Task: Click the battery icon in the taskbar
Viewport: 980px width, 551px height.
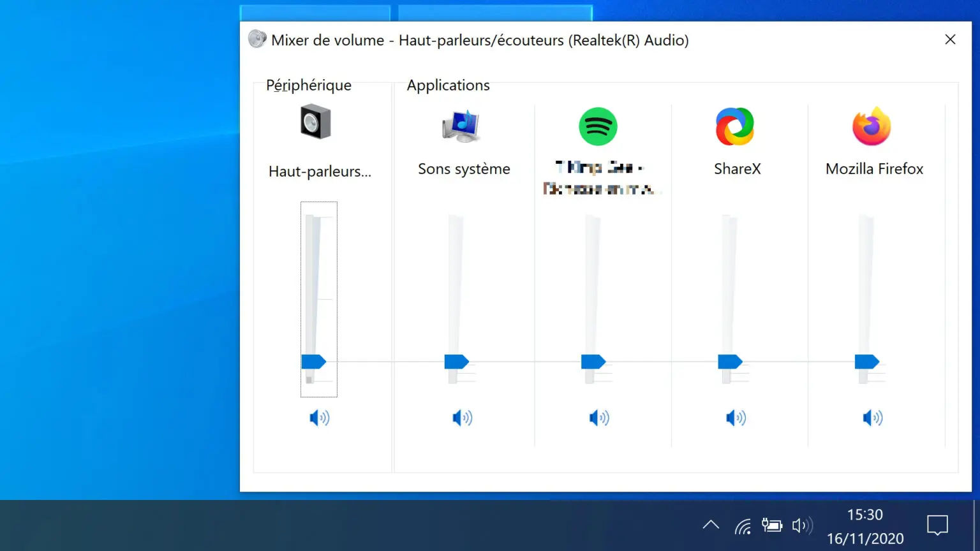Action: [x=771, y=525]
